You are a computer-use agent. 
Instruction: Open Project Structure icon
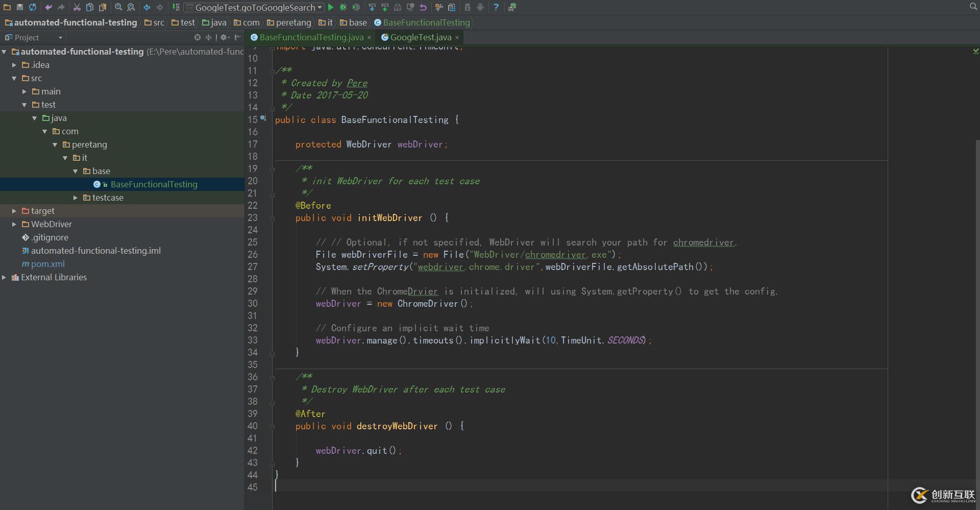452,7
